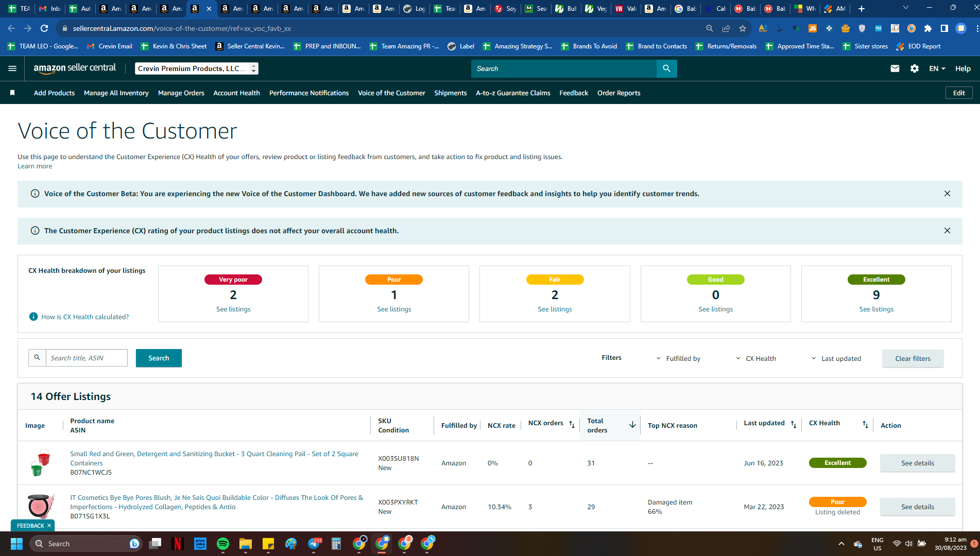980x556 pixels.
Task: Expand the Last updated filter
Action: pyautogui.click(x=836, y=358)
